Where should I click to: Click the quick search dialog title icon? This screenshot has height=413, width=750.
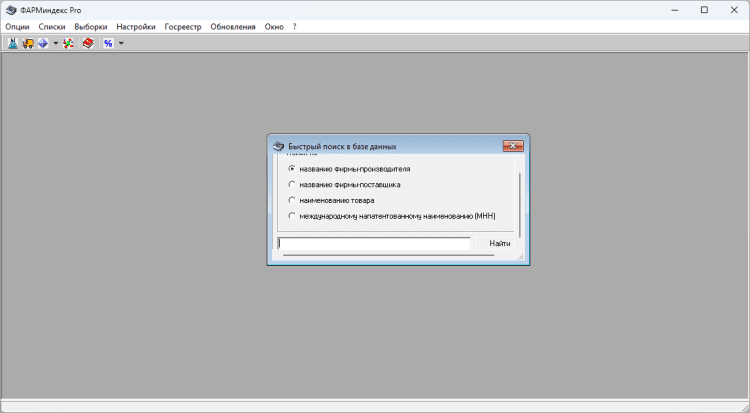[x=278, y=146]
